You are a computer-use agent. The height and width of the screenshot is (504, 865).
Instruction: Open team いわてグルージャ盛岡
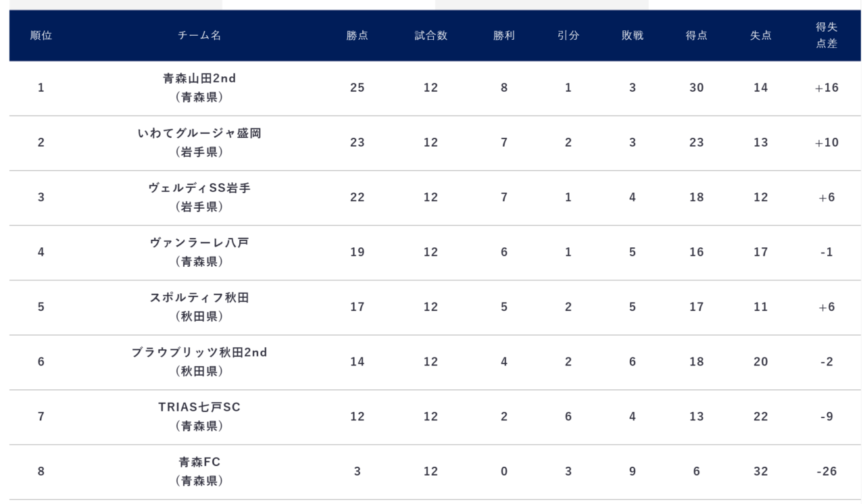click(199, 134)
